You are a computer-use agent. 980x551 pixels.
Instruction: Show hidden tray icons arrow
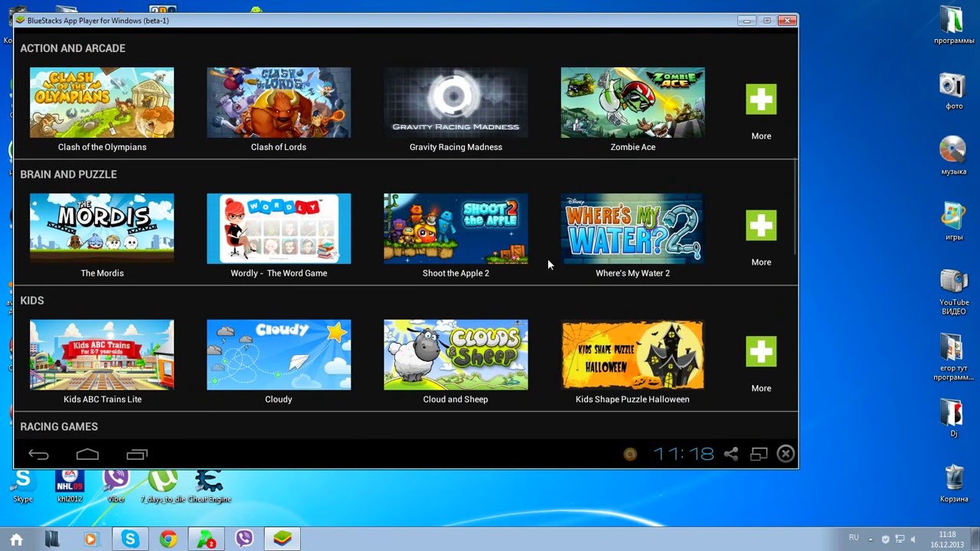[x=871, y=540]
